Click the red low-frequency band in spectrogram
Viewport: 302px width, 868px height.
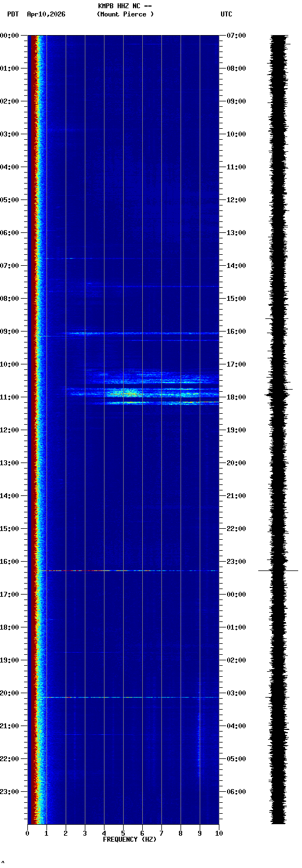click(x=33, y=430)
